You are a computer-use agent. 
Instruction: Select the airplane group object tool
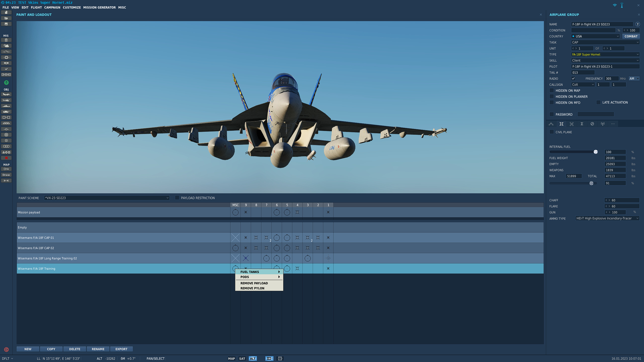pyautogui.click(x=6, y=95)
